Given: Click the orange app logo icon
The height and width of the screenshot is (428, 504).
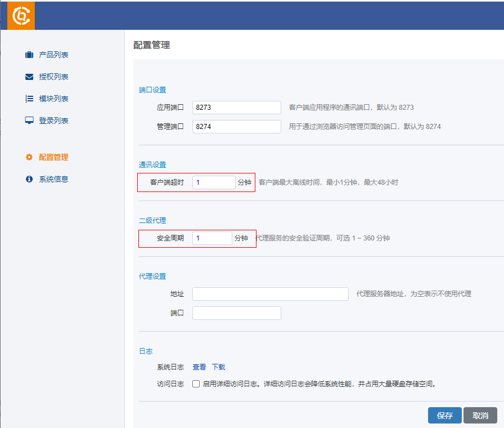Looking at the screenshot, I should (x=21, y=15).
